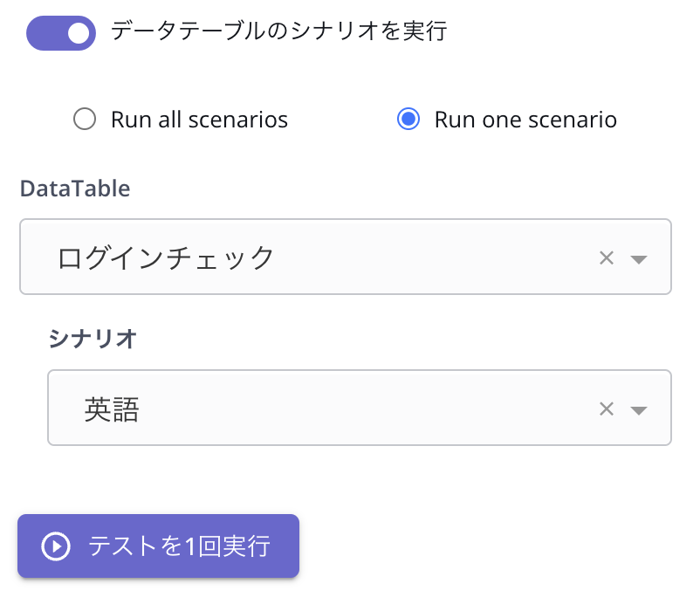Select the Run all scenarios radio button

[x=85, y=119]
